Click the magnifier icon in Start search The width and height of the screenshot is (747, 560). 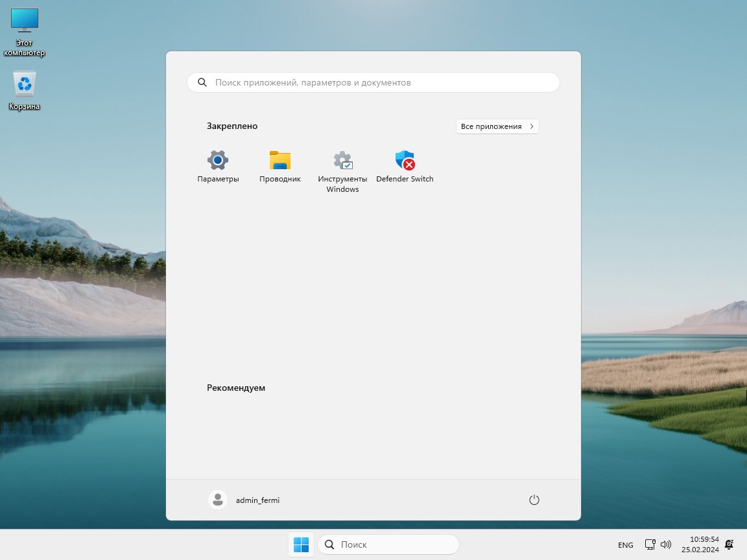coord(202,82)
